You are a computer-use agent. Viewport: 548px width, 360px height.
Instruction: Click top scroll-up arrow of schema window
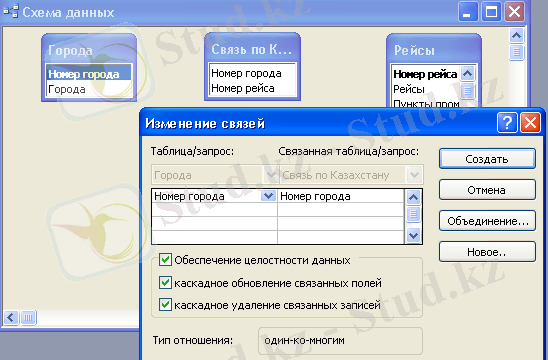[516, 35]
